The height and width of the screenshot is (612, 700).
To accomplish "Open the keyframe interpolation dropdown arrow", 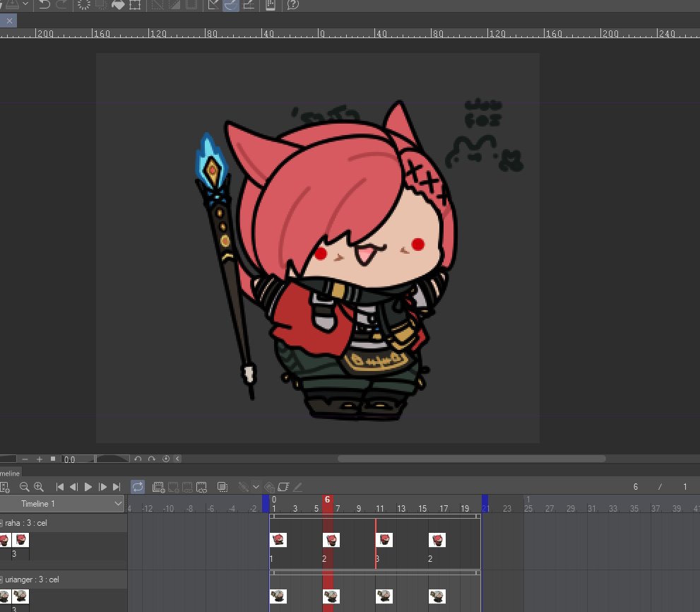I will pos(256,487).
